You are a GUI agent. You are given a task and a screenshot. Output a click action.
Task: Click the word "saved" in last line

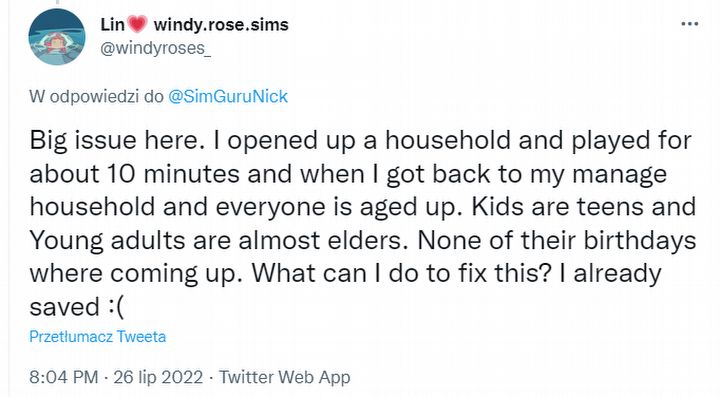64,307
